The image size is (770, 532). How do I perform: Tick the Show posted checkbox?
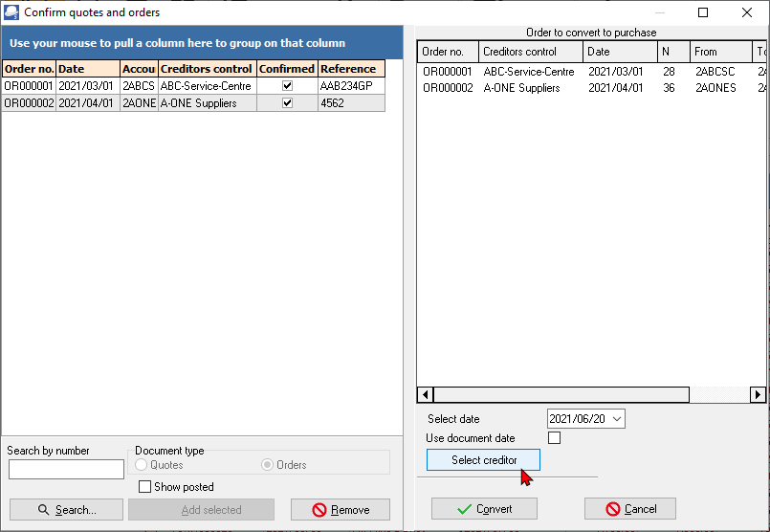(145, 487)
